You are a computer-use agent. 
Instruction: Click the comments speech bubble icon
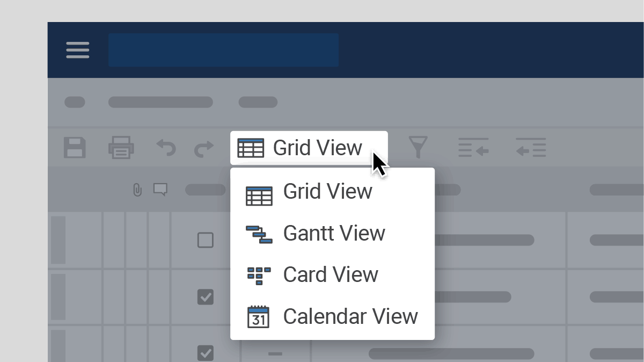click(x=160, y=189)
